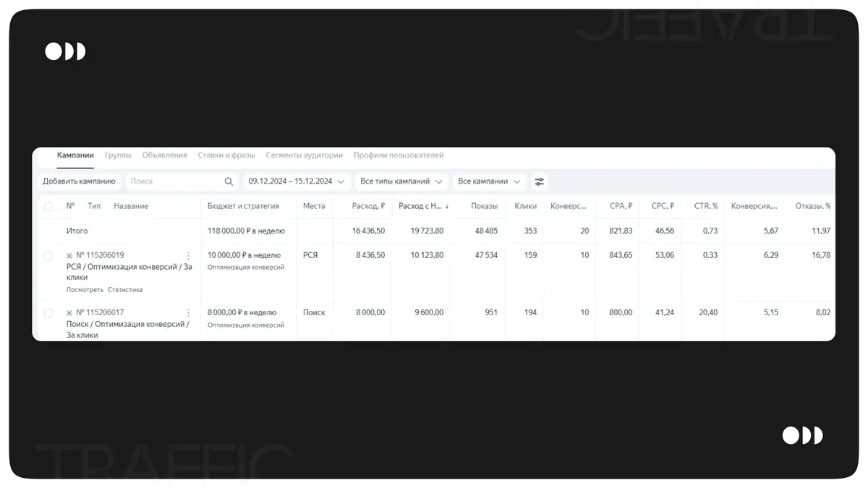Viewport: 868px width, 488px height.
Task: Click the status icon beside № 115206019
Action: [x=69, y=256]
